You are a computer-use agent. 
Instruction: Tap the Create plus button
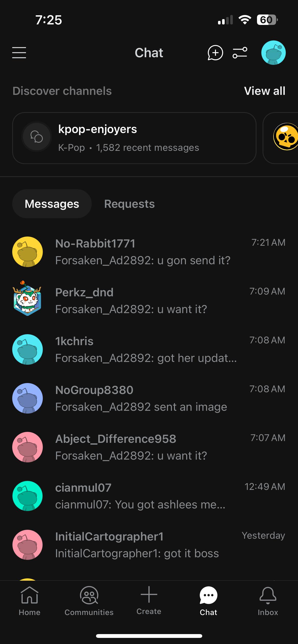(x=149, y=600)
